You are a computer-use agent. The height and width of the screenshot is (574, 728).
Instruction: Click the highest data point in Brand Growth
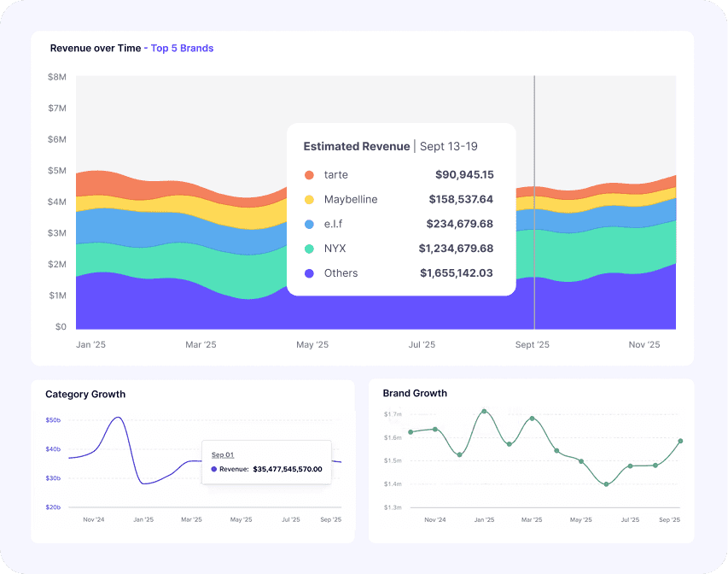click(x=484, y=411)
